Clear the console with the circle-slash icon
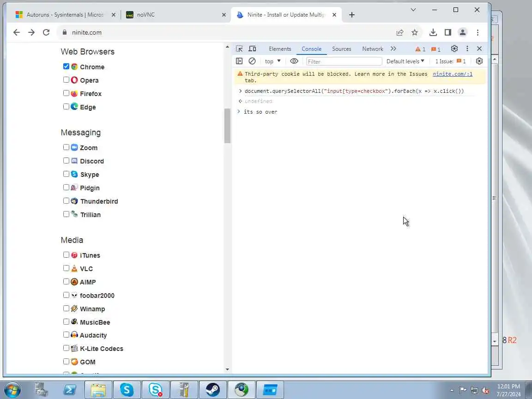532x399 pixels. click(x=252, y=61)
